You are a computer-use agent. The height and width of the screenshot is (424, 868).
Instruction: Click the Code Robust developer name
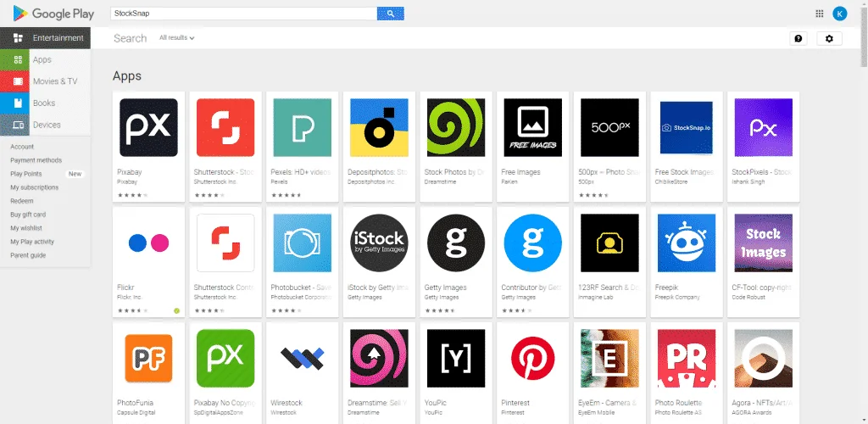click(748, 298)
